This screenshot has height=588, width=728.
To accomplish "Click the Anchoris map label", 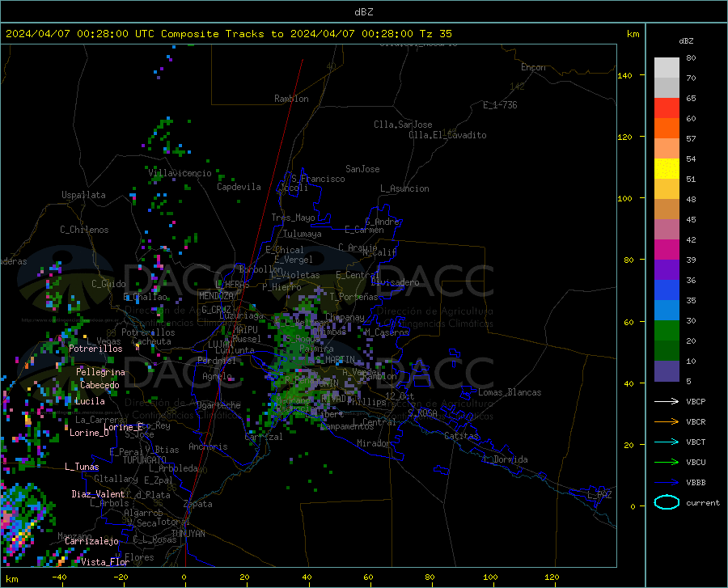I will point(208,446).
